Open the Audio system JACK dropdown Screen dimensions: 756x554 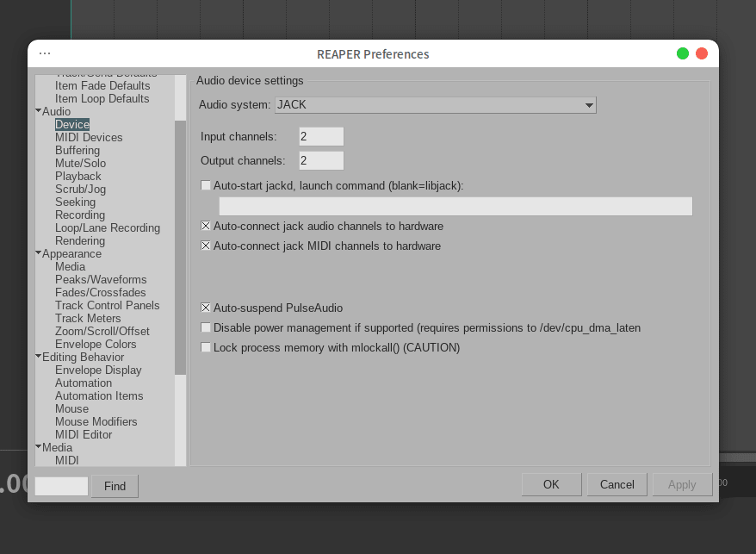[x=436, y=105]
